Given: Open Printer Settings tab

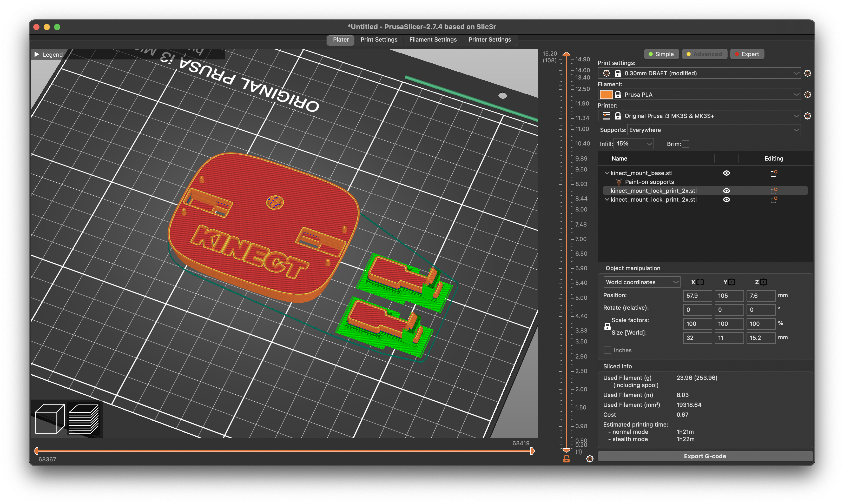Looking at the screenshot, I should (x=489, y=40).
